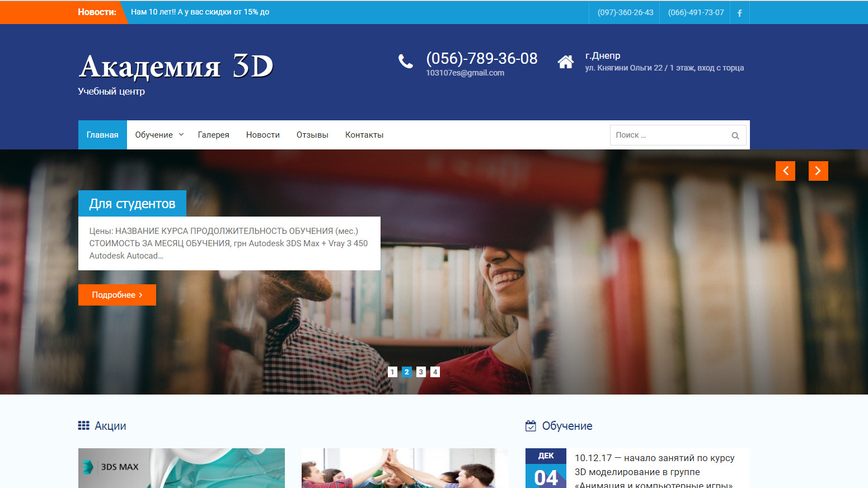Open the Контакты menu item

(364, 135)
